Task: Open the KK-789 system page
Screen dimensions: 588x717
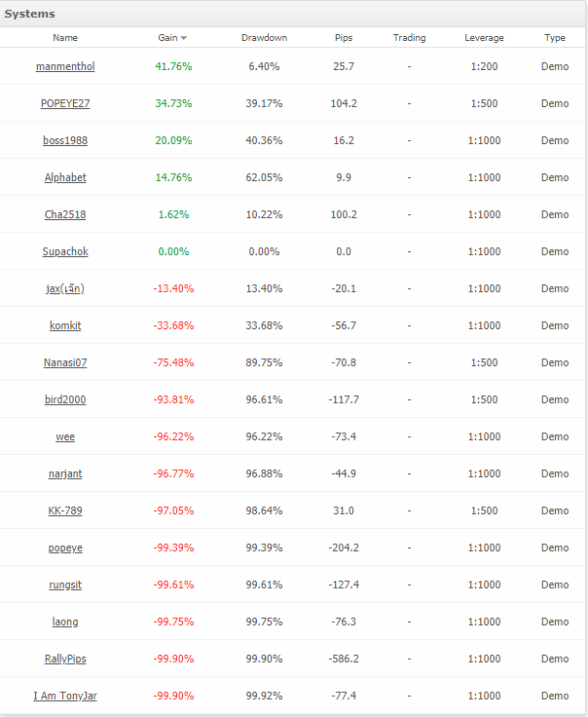Action: tap(65, 510)
